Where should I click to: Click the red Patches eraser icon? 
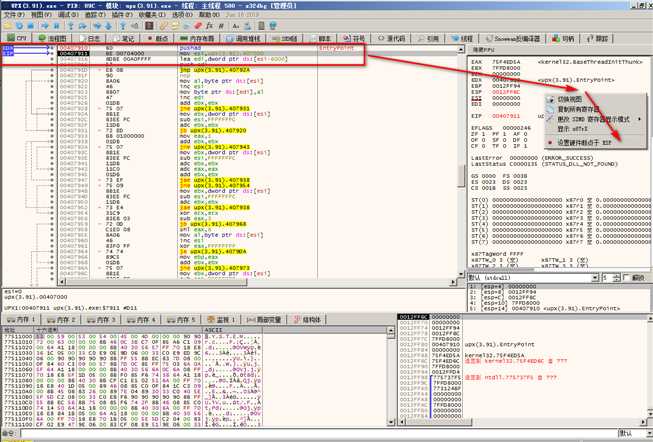click(x=198, y=26)
